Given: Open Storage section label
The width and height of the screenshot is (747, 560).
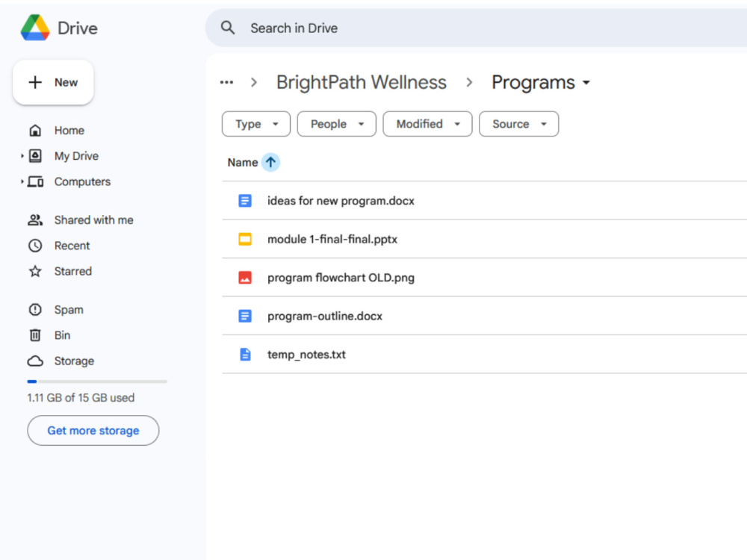Looking at the screenshot, I should click(x=74, y=361).
